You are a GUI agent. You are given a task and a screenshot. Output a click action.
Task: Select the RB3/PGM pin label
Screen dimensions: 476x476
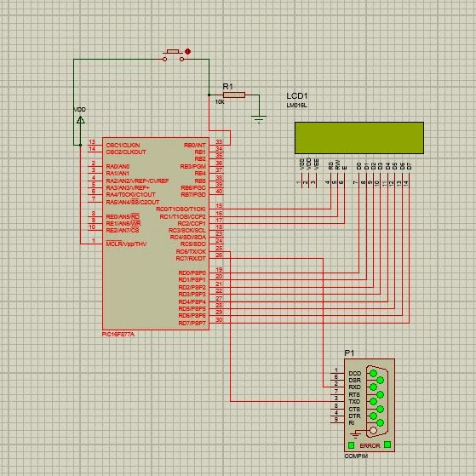pyautogui.click(x=193, y=167)
